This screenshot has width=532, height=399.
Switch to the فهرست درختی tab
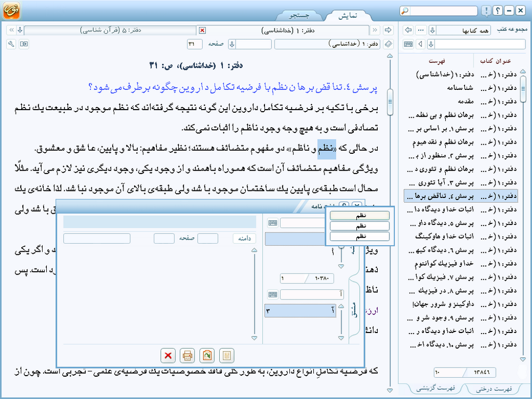point(494,389)
